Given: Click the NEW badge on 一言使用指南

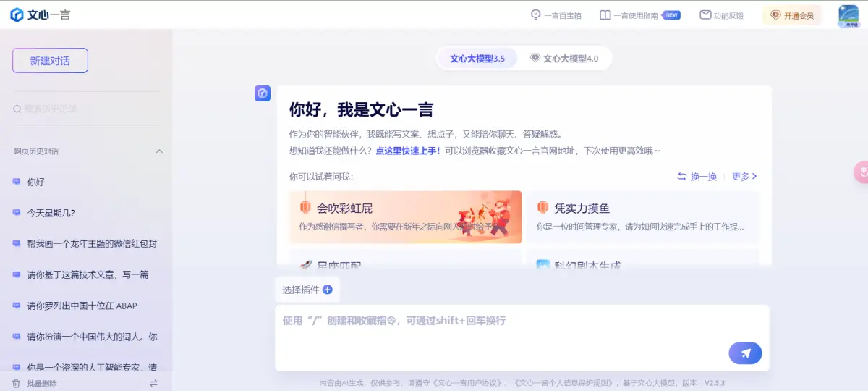Looking at the screenshot, I should (672, 14).
